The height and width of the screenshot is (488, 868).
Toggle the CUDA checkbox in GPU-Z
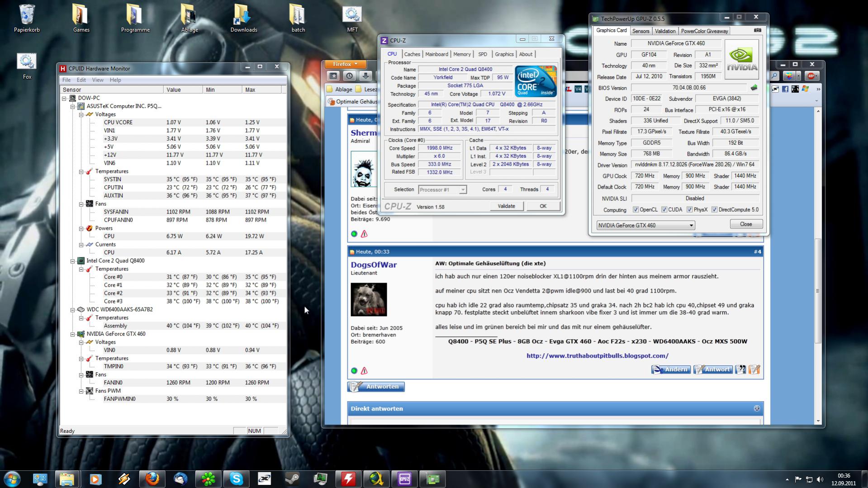[x=664, y=209]
